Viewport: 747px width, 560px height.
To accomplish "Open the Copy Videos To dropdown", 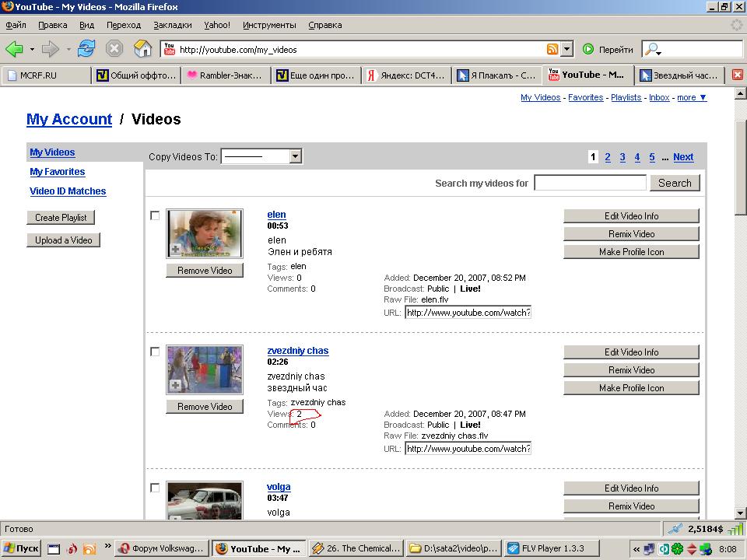I will (261, 156).
